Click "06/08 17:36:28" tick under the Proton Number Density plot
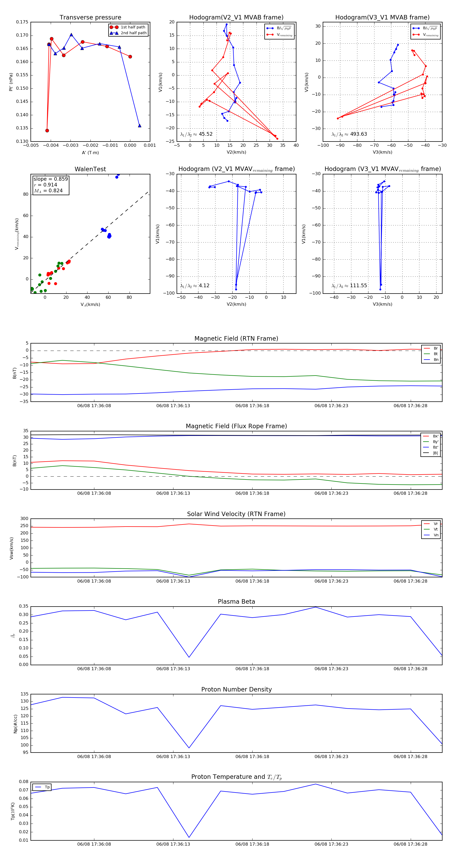 click(410, 756)
